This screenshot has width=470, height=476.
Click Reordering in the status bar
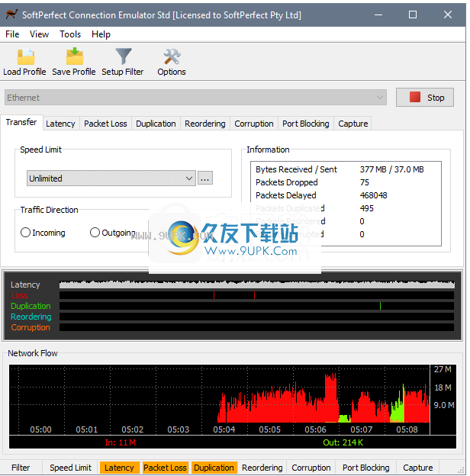[x=262, y=468]
